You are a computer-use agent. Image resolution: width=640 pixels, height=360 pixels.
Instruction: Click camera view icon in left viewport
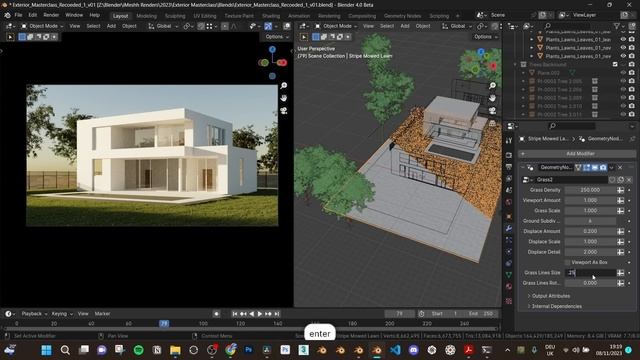click(x=284, y=111)
